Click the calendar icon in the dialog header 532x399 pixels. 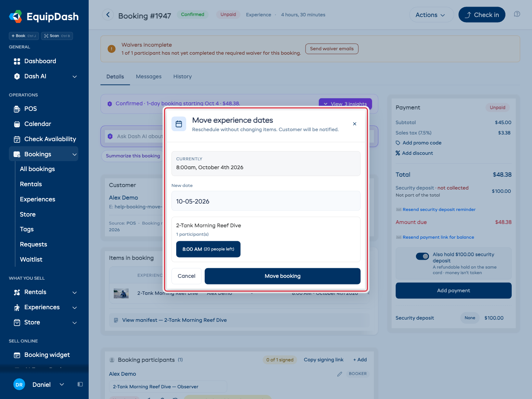point(179,124)
